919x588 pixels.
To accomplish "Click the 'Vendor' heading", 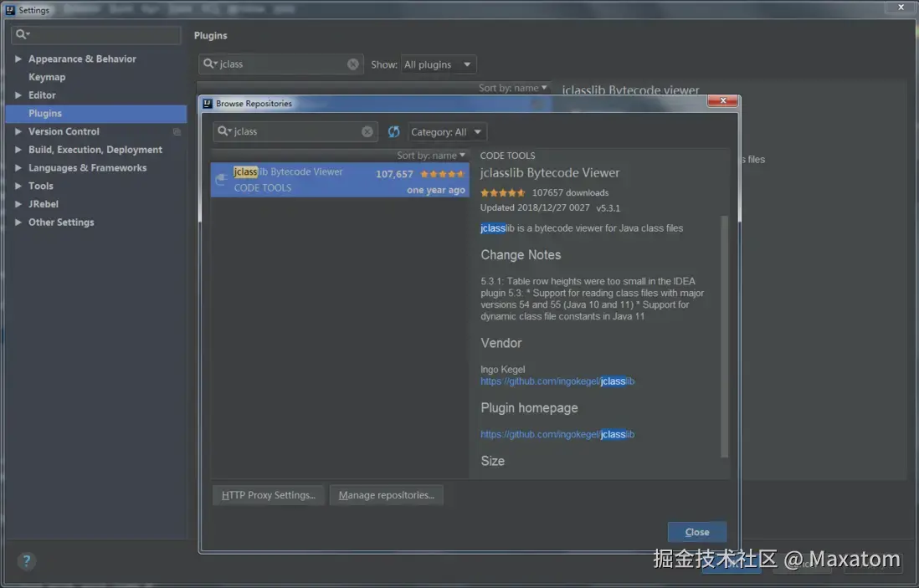I will coord(501,343).
